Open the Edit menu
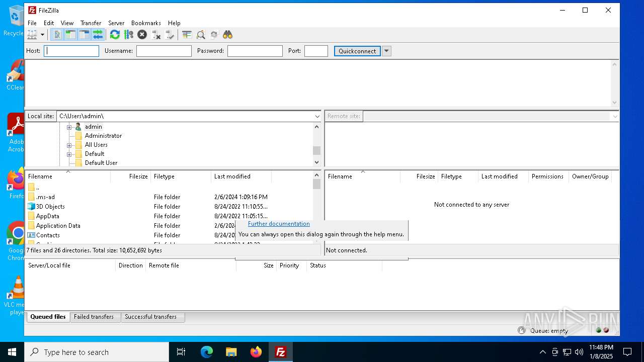 point(49,23)
